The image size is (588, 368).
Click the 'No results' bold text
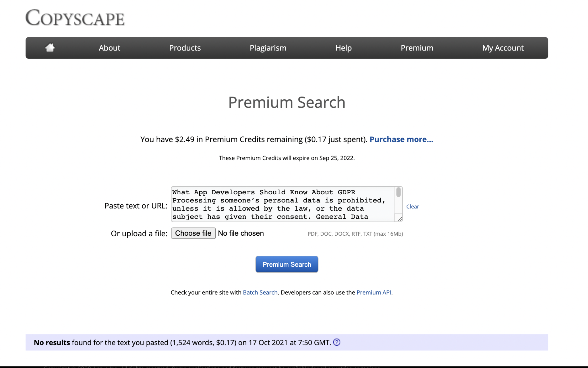[x=52, y=342]
